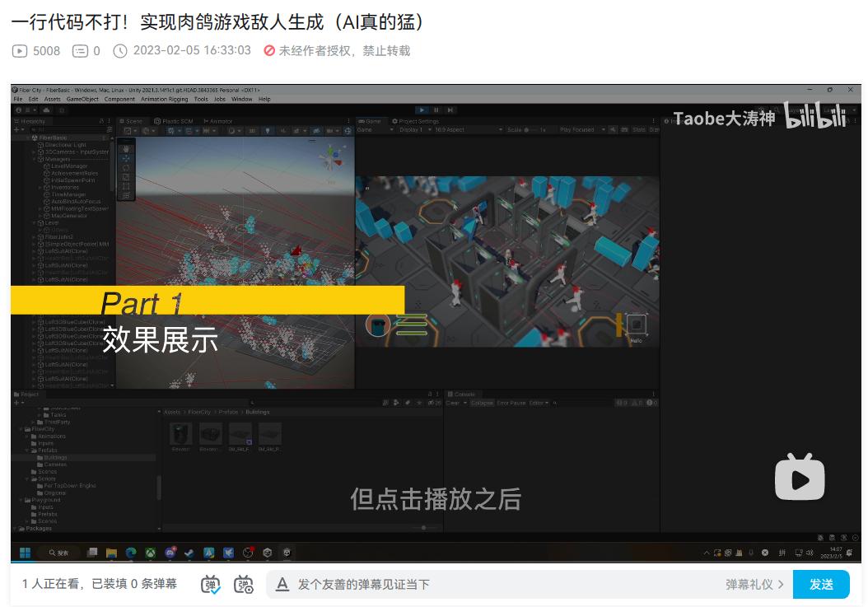Viewport: 868px width, 607px height.
Task: Toggle the danmaku display switch icon
Action: (210, 584)
